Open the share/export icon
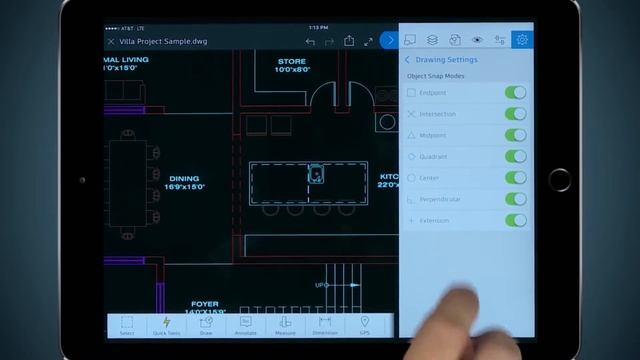640x360 pixels. 349,41
